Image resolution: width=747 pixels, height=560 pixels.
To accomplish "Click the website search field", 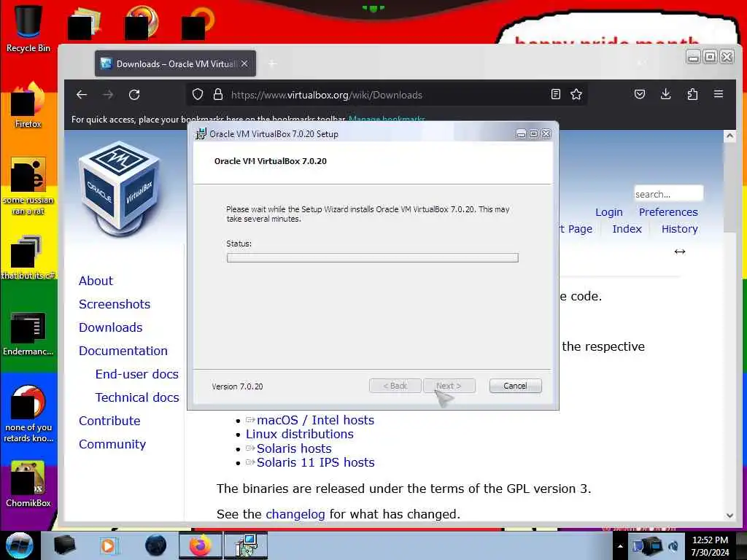I will 668,194.
